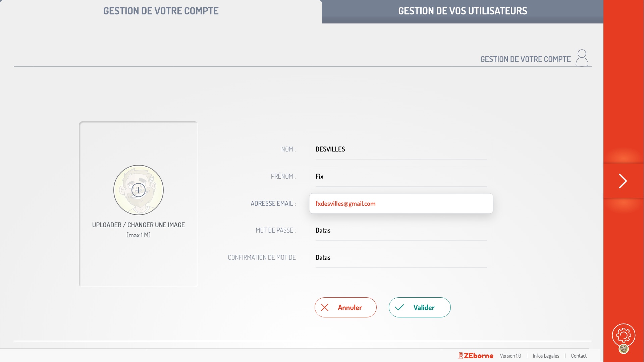This screenshot has width=644, height=362.
Task: Open the Contact link in footer
Action: click(579, 356)
